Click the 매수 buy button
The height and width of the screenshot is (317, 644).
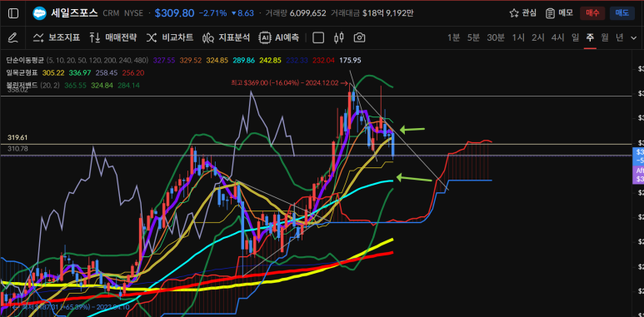[x=592, y=13]
